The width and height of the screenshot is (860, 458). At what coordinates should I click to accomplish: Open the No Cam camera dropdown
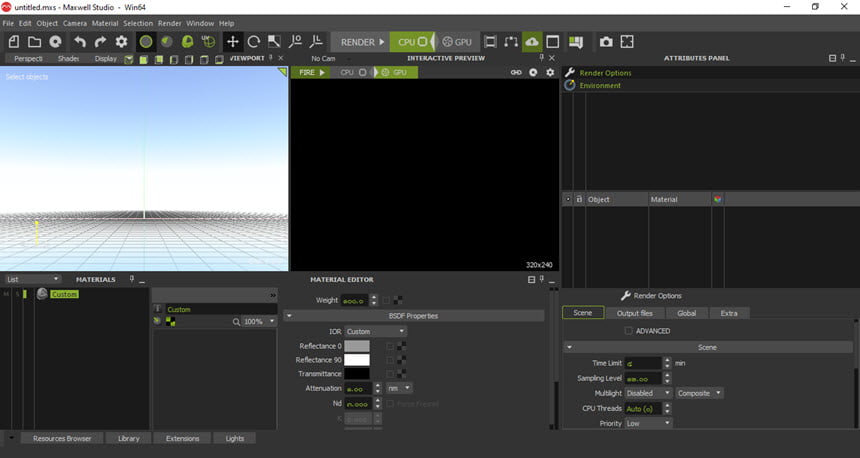point(329,59)
